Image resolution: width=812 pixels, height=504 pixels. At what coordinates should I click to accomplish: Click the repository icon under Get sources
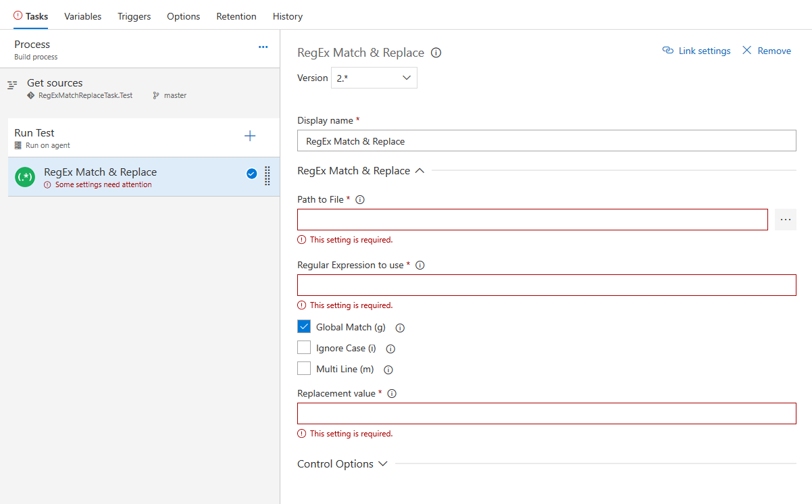[30, 96]
